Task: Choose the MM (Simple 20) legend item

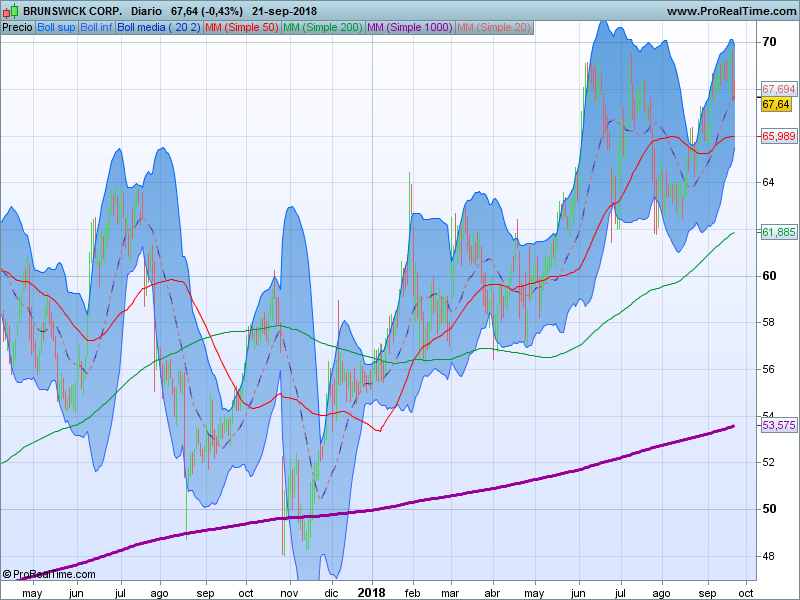Action: pos(494,28)
